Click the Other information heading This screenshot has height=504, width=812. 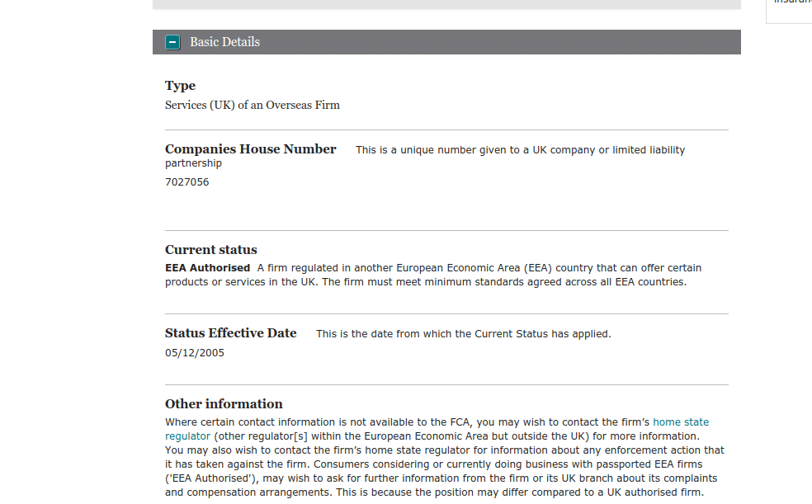[x=224, y=404]
